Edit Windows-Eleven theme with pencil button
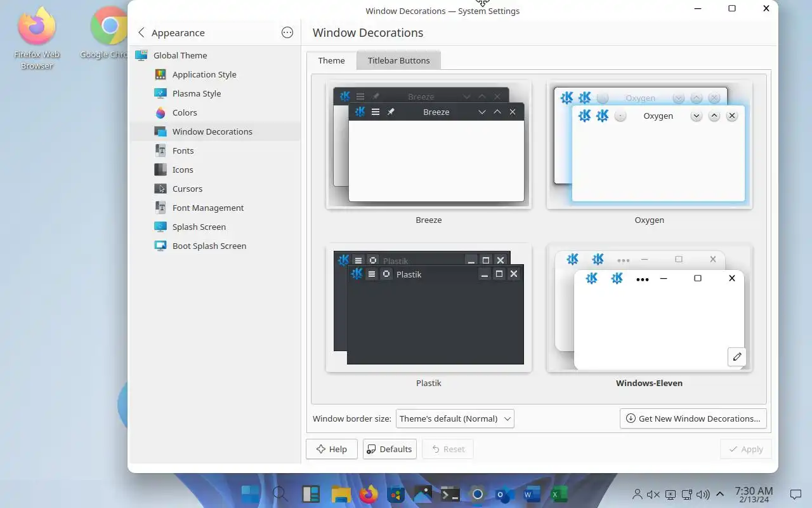This screenshot has width=812, height=508. (737, 357)
